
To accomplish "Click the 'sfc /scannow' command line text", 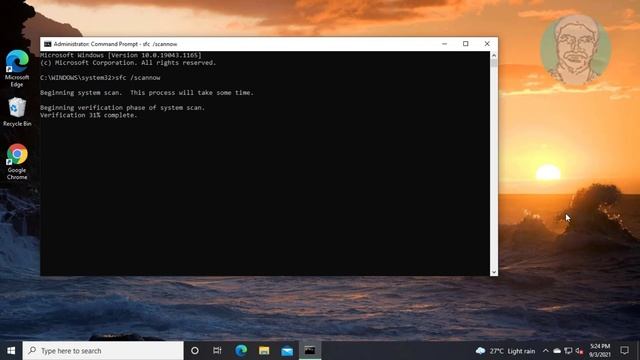I will point(138,78).
